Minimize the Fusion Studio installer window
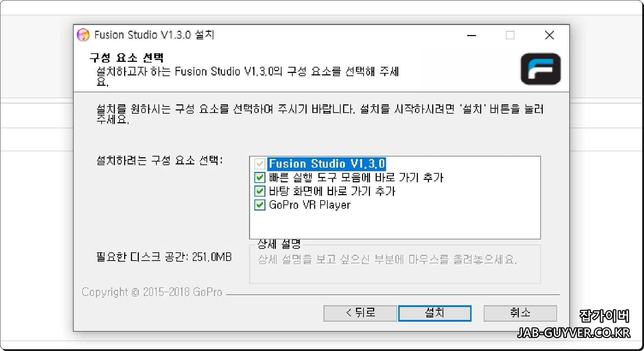This screenshot has width=644, height=351. (472, 35)
